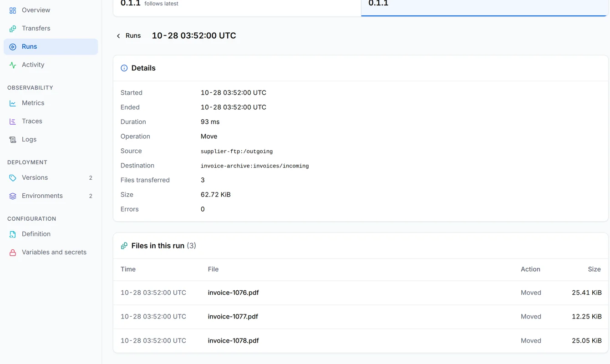
Task: Click the 62.72 KiB size value
Action: pos(216,195)
